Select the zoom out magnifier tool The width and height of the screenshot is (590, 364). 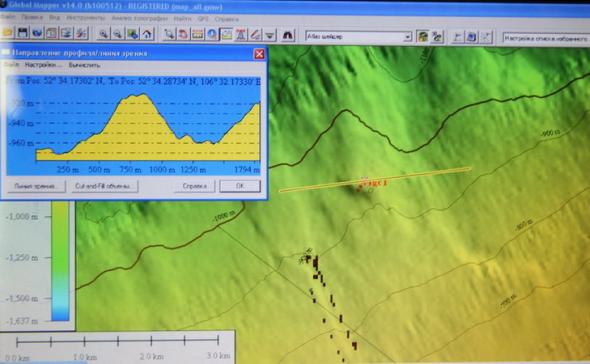[117, 34]
